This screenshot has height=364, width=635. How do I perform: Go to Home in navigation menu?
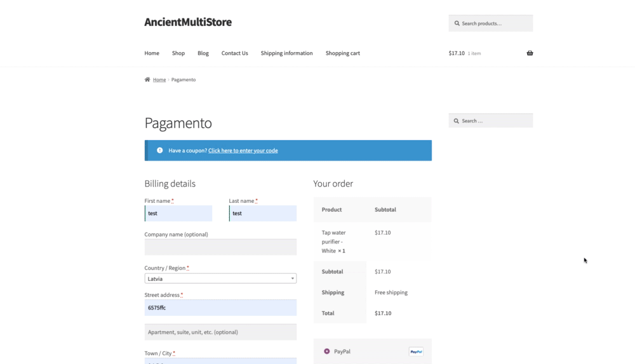point(152,53)
